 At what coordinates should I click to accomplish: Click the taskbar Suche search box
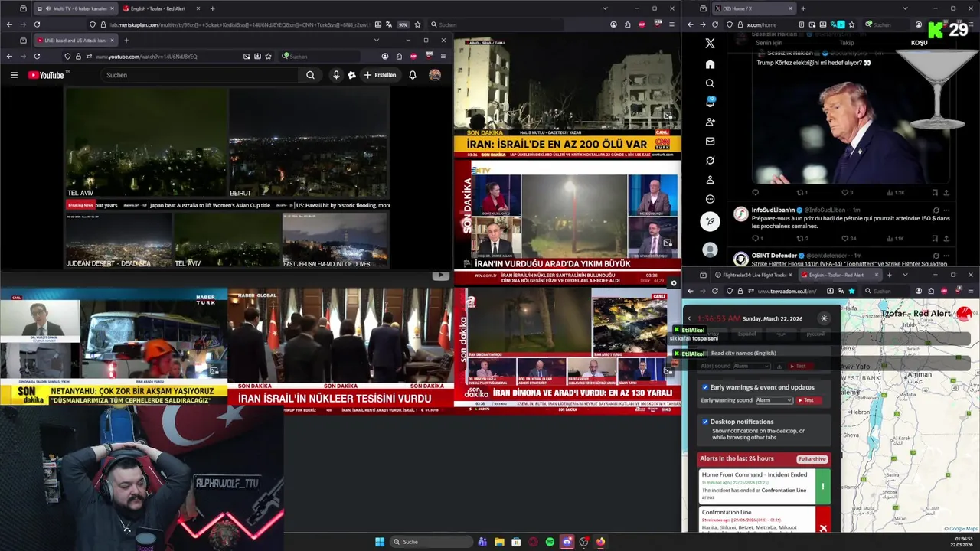click(431, 542)
